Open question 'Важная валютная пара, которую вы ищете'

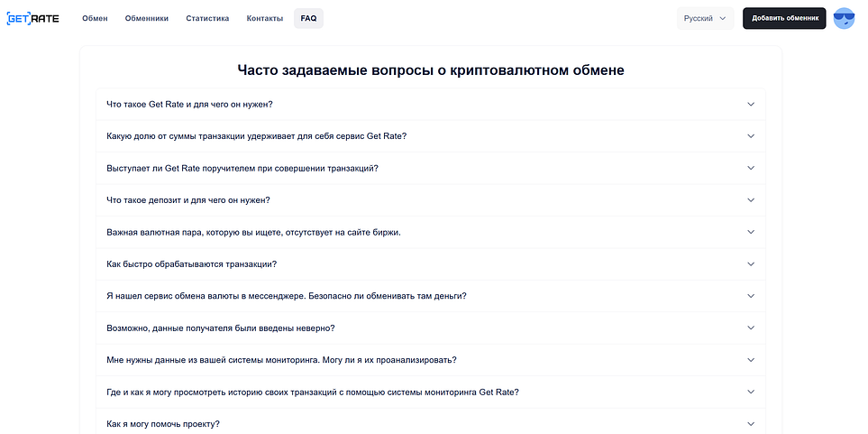coord(253,232)
